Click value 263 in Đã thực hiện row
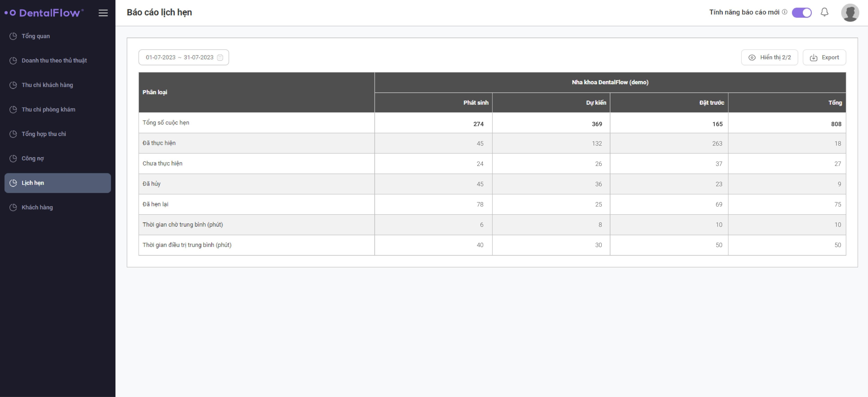The height and width of the screenshot is (397, 868). pyautogui.click(x=717, y=144)
